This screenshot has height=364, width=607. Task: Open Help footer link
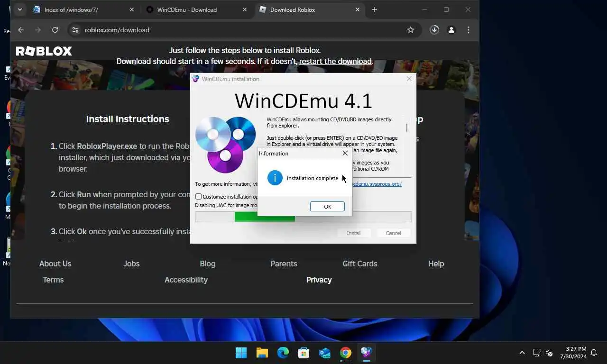click(436, 264)
